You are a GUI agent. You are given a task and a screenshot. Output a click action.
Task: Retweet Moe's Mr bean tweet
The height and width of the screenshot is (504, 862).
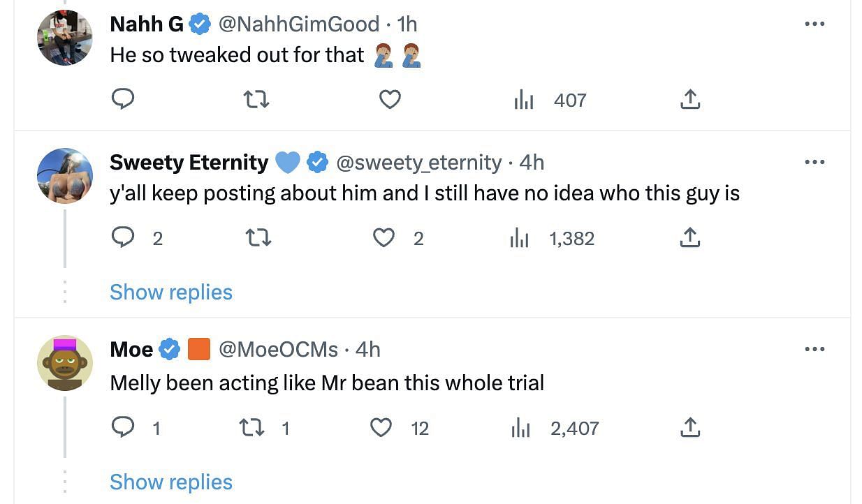[x=264, y=427]
